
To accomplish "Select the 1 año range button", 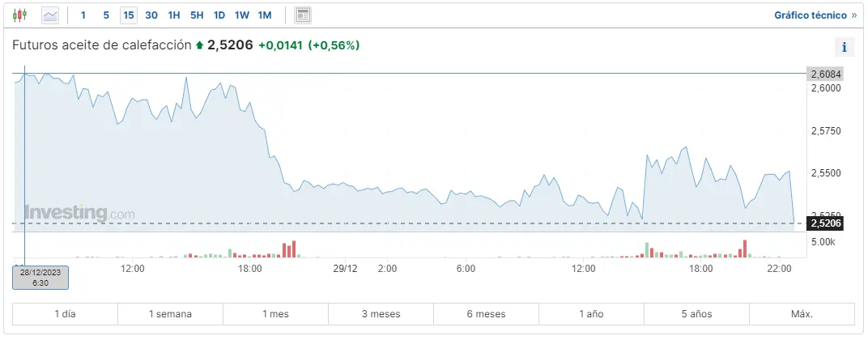I will [591, 313].
